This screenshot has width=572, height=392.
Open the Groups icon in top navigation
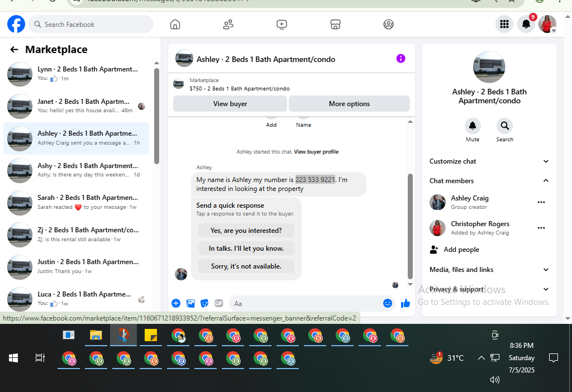click(x=389, y=25)
